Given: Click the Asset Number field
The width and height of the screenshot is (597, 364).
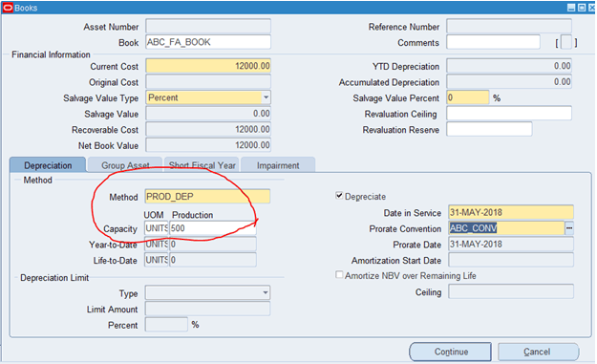Looking at the screenshot, I should click(208, 26).
